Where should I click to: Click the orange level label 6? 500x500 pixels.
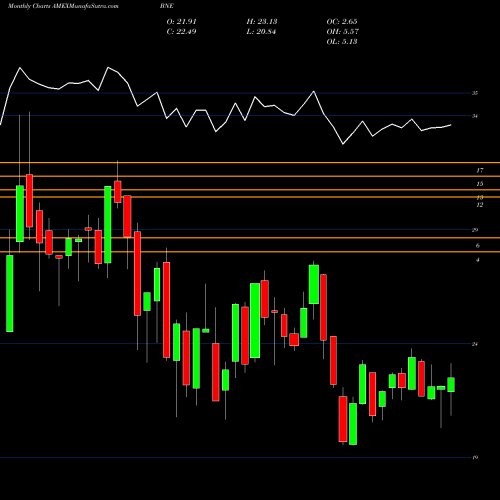pos(478,246)
